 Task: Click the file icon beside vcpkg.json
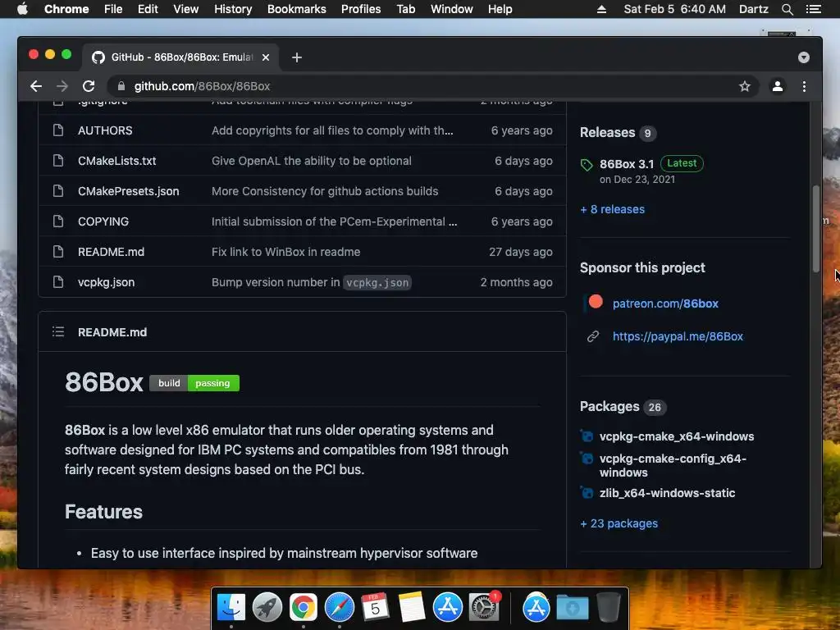point(58,282)
